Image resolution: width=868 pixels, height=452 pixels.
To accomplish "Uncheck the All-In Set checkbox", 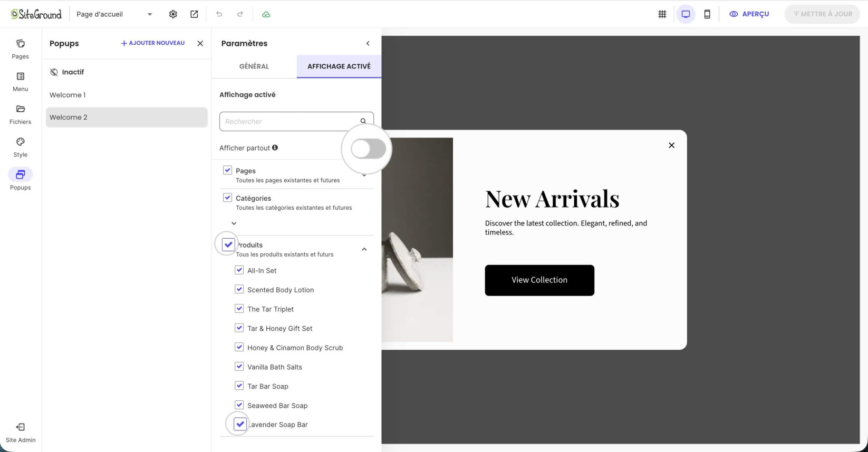I will click(239, 270).
